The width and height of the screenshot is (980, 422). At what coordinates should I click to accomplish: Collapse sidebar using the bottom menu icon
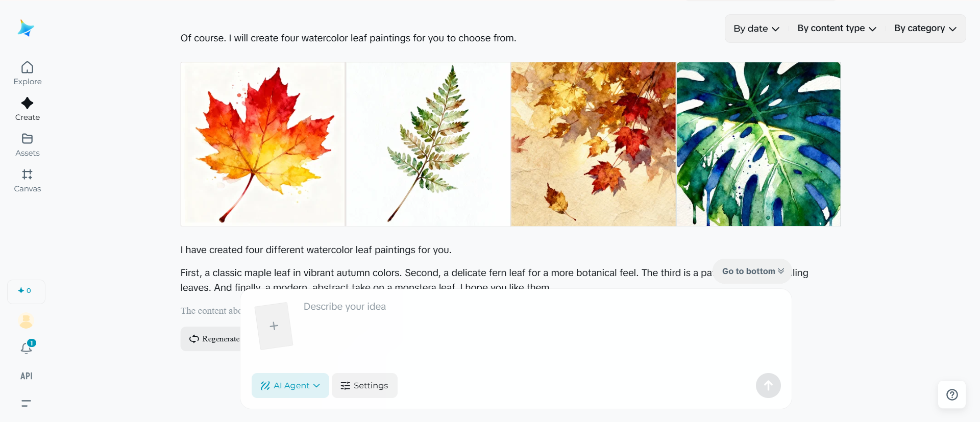pos(26,403)
